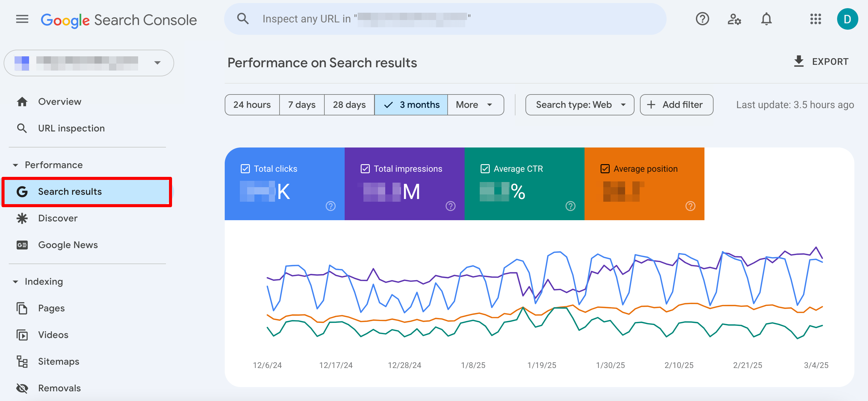Expand the More date range dropdown
The width and height of the screenshot is (868, 401).
click(475, 105)
